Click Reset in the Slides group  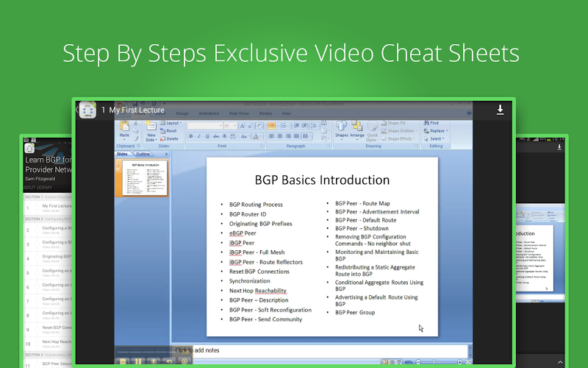[168, 131]
